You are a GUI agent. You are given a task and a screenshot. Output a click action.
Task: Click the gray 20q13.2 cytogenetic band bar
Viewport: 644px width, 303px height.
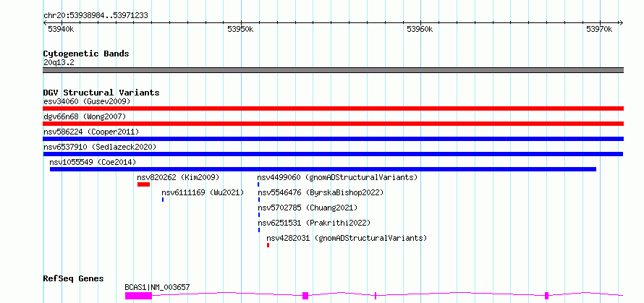point(334,70)
